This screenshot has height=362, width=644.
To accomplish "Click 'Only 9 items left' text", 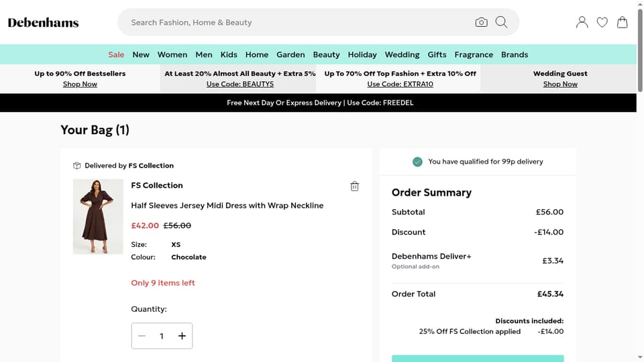I will click(x=163, y=283).
